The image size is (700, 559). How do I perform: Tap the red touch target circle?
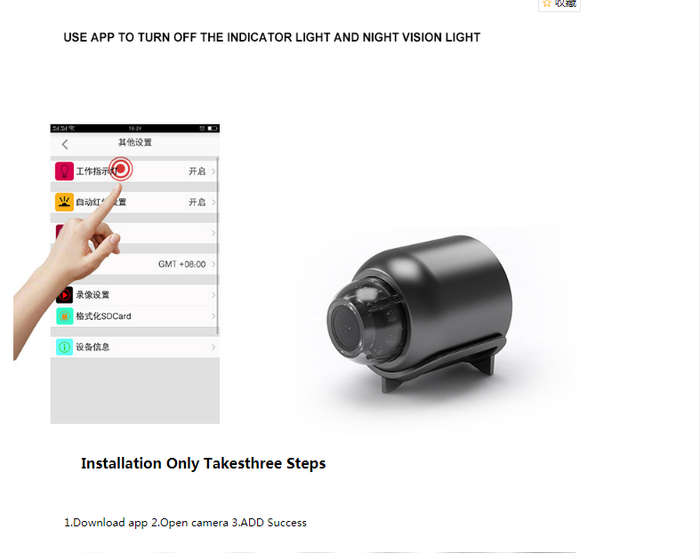point(121,169)
